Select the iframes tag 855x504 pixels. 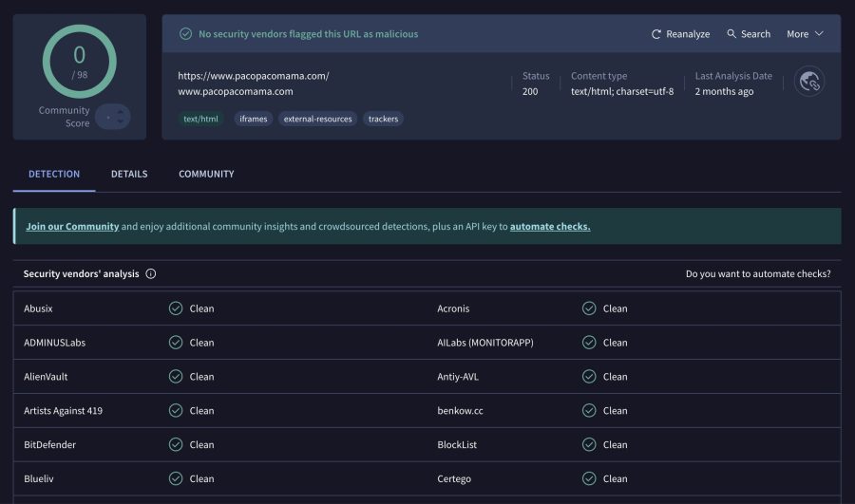(254, 119)
